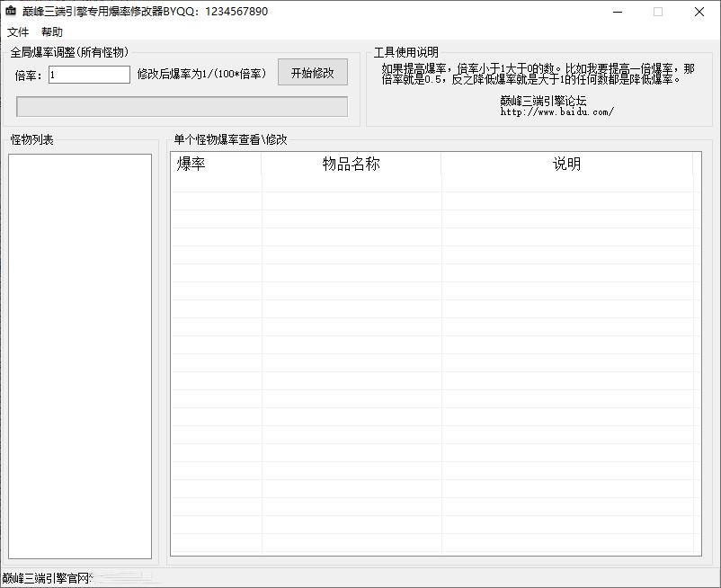Click 巅峰三端引擎官网 in the status bar

[46, 577]
